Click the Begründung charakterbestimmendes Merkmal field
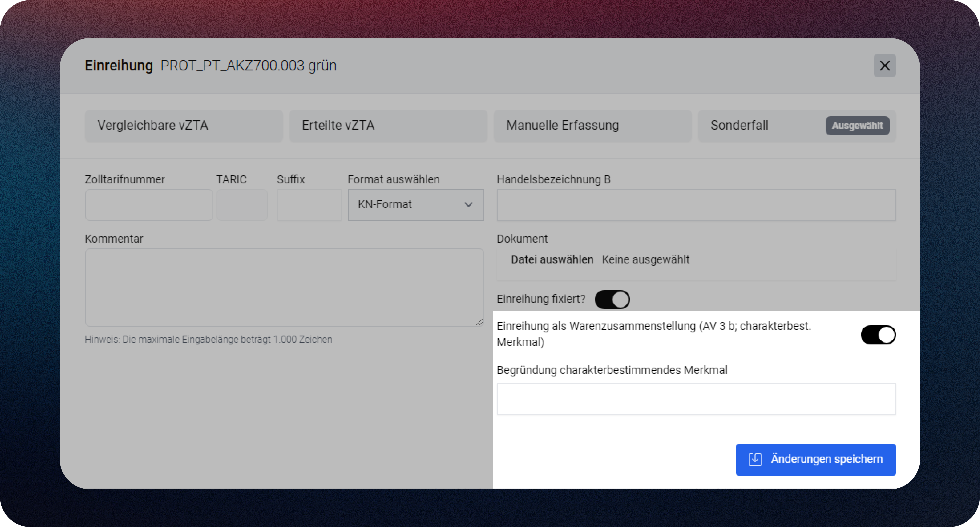The image size is (980, 527). 696,399
